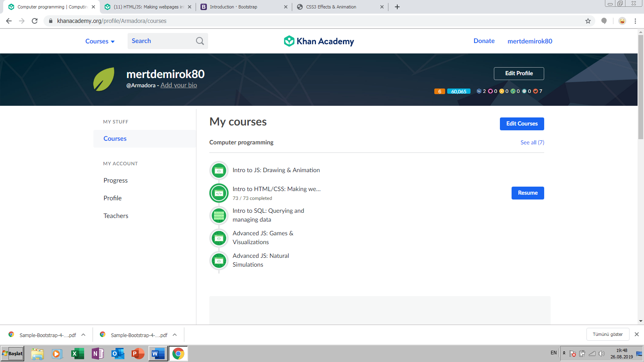The image size is (644, 362).
Task: Open mertdemirok80 account menu
Action: (x=530, y=41)
